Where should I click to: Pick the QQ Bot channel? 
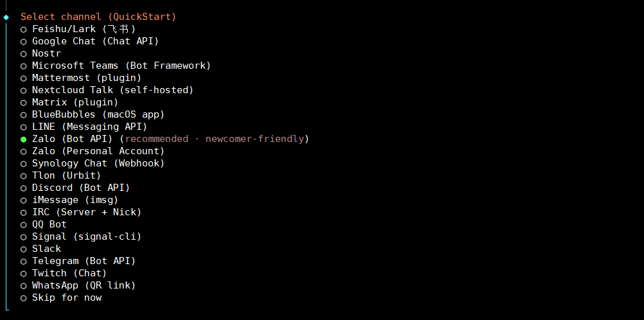point(49,224)
